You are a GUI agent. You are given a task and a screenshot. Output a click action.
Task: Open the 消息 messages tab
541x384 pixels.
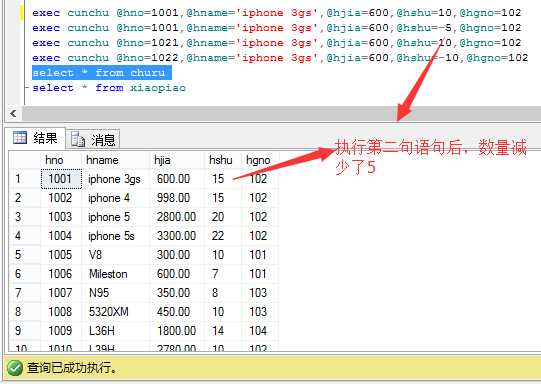(x=93, y=140)
